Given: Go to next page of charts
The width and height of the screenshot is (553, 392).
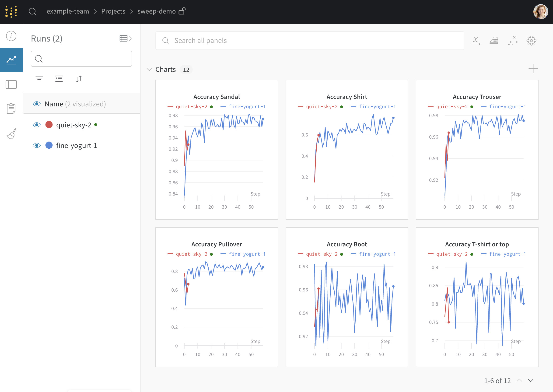Looking at the screenshot, I should click(x=531, y=381).
